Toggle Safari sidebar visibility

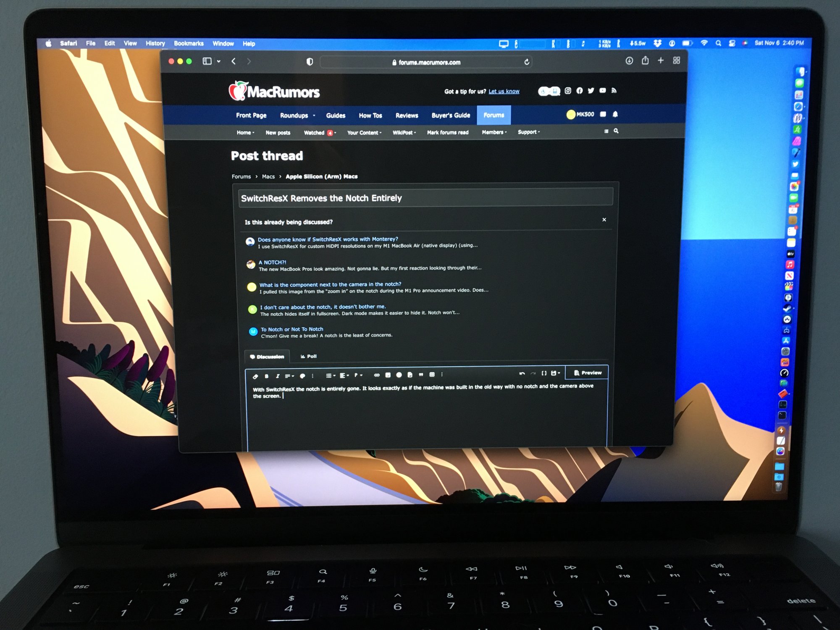[x=207, y=61]
